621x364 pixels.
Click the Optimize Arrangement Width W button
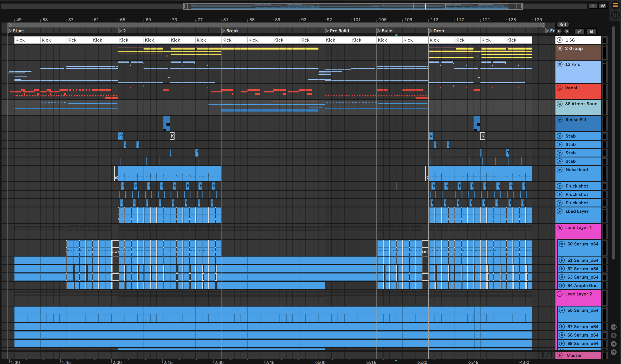click(x=603, y=6)
